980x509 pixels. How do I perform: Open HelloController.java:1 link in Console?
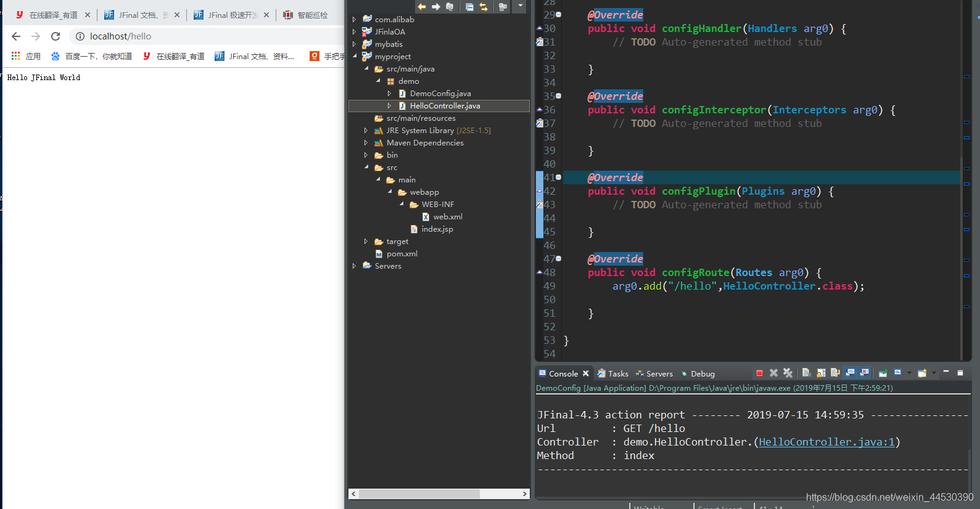point(826,442)
